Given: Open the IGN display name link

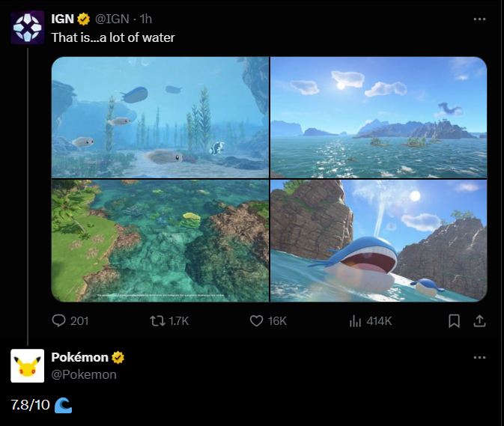Looking at the screenshot, I should [63, 19].
